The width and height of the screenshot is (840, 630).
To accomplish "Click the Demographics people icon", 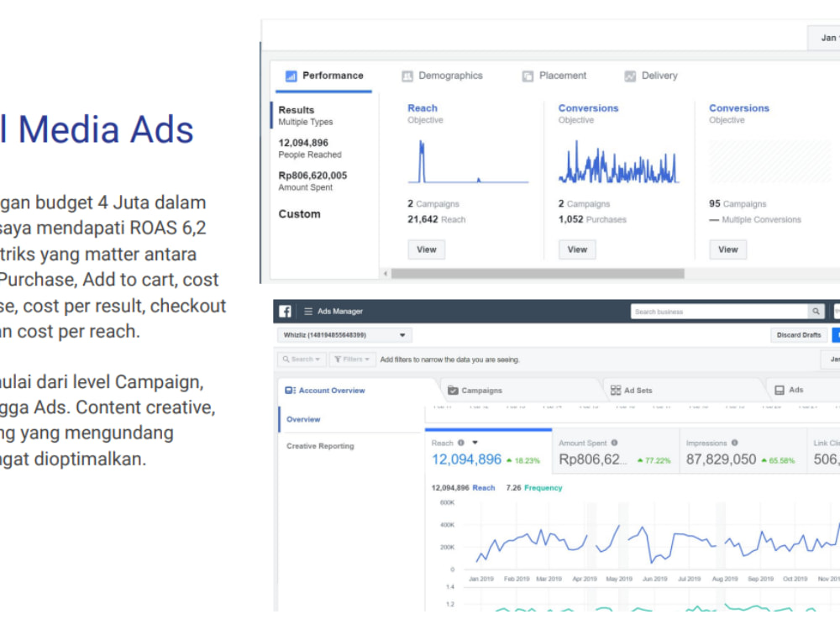I will coord(407,76).
